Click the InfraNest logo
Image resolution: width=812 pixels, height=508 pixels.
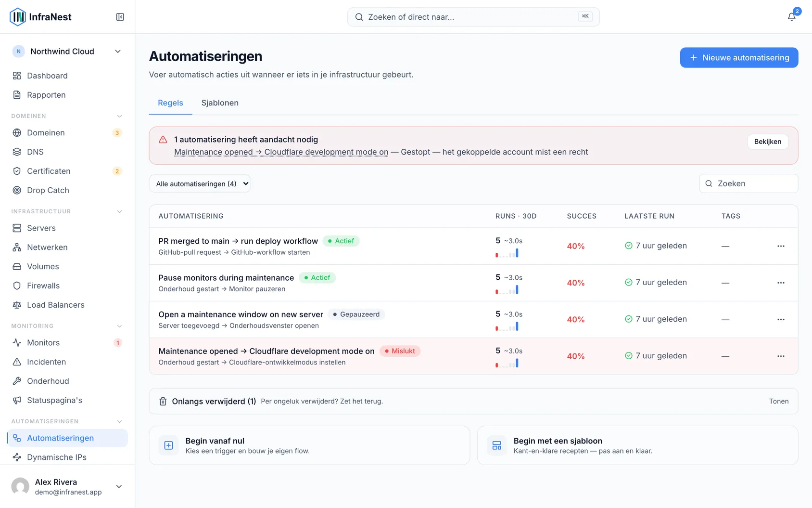pos(41,17)
